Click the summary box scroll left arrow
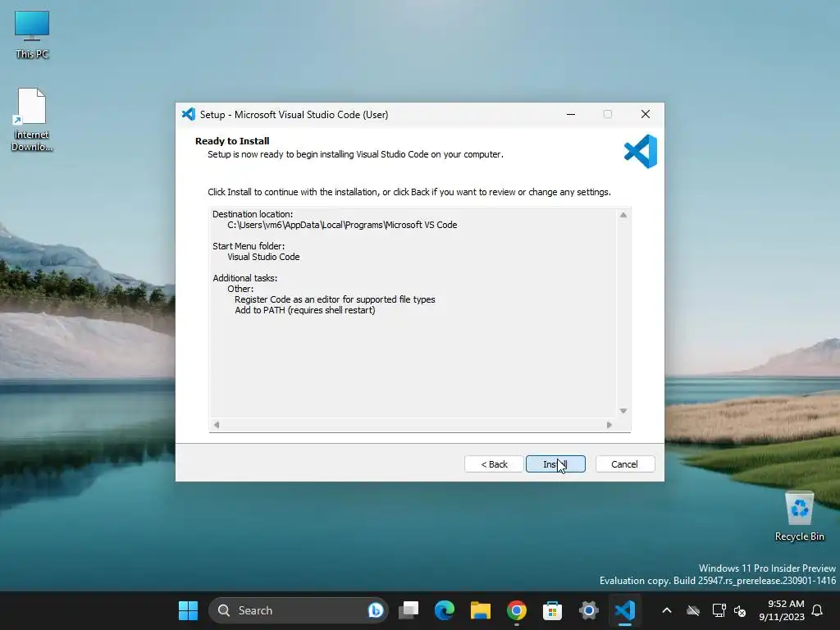 (217, 425)
